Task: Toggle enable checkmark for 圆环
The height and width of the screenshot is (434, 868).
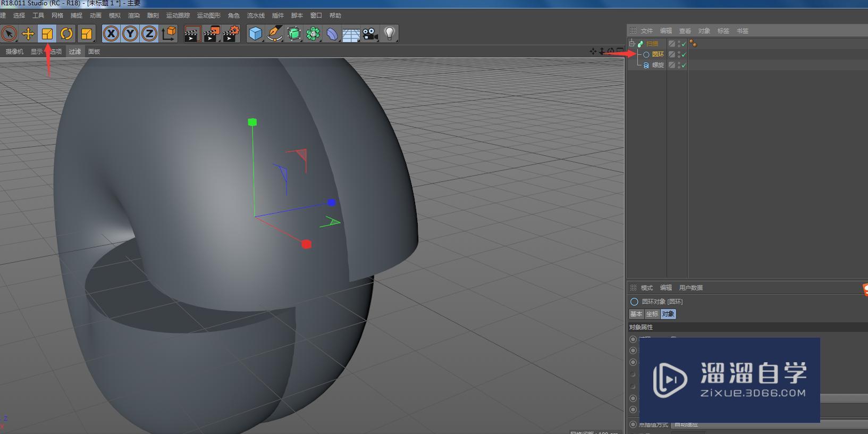Action: click(684, 54)
